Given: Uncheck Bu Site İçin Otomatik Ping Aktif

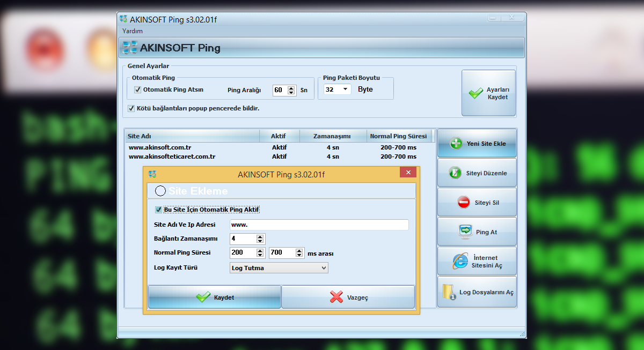Looking at the screenshot, I should click(x=158, y=210).
